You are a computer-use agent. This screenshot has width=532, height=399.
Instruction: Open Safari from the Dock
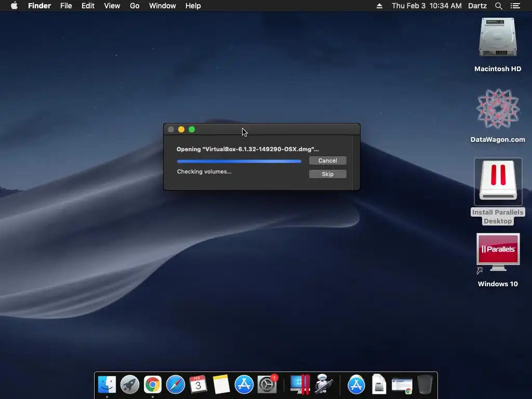176,385
